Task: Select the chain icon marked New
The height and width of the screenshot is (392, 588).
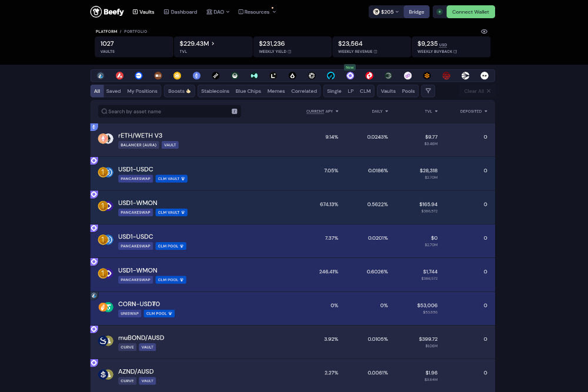Action: click(350, 75)
